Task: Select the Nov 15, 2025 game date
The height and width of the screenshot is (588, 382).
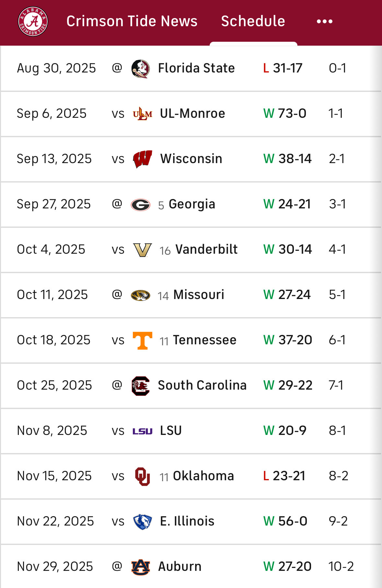Action: (54, 476)
